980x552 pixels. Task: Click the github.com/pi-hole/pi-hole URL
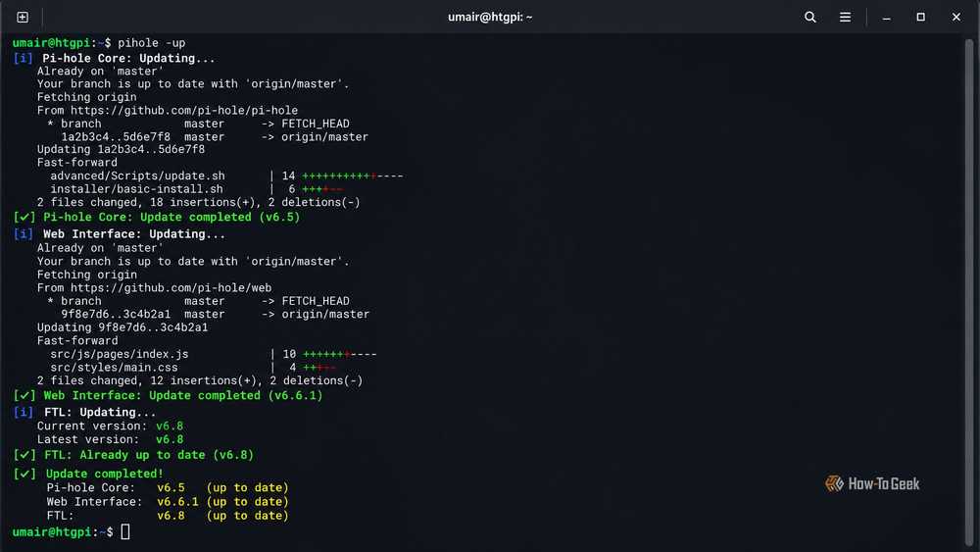coord(184,110)
